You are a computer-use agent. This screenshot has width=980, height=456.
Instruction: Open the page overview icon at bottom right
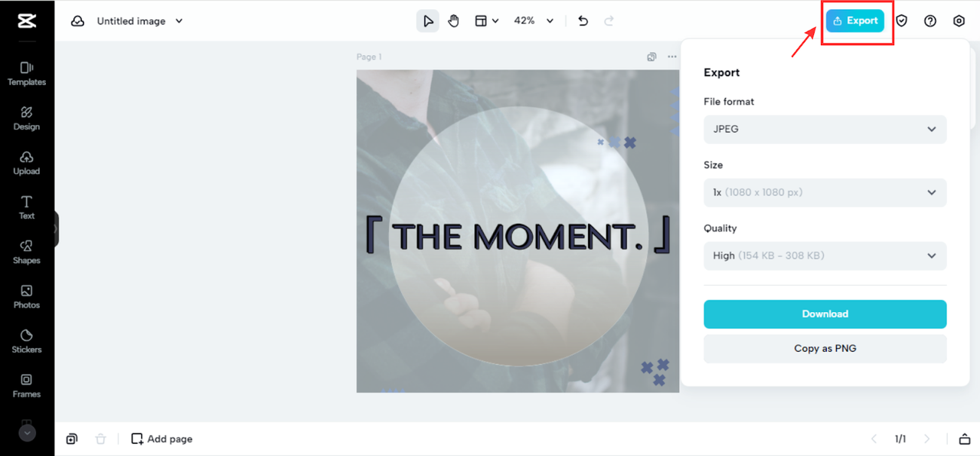[x=965, y=439]
